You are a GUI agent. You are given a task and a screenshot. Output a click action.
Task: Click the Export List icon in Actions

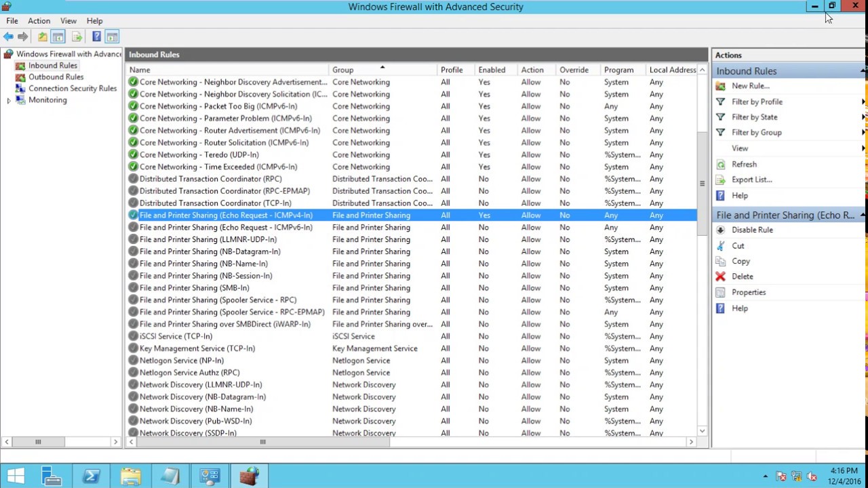pos(720,180)
